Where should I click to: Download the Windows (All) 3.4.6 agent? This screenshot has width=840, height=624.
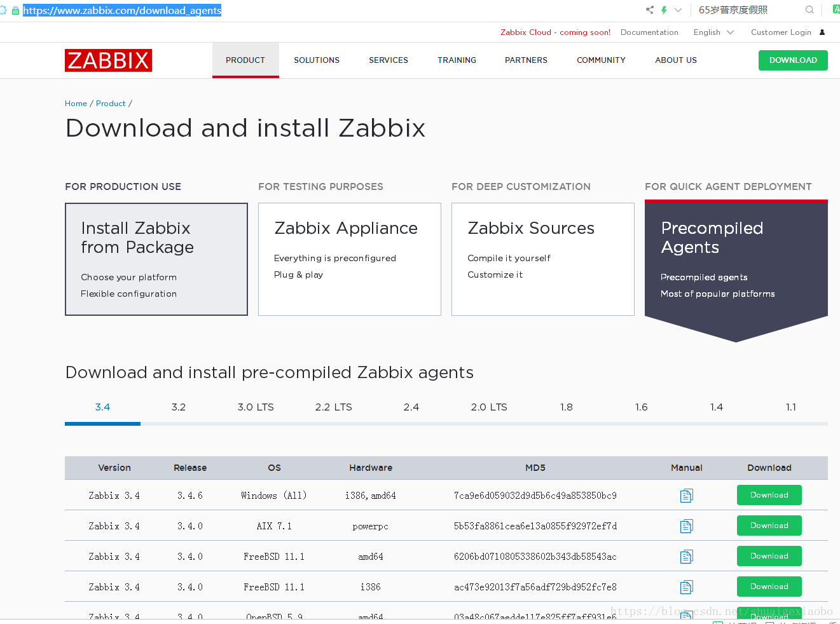coord(769,495)
